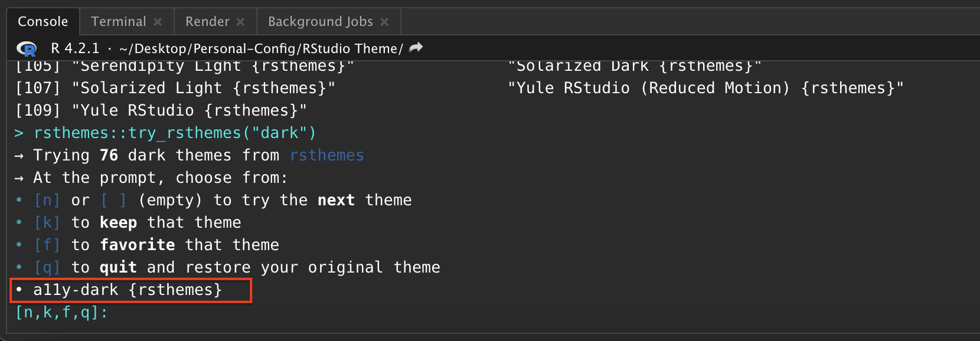Open working directory via arrow icon
Viewport: 980px width, 341px height.
pos(416,47)
